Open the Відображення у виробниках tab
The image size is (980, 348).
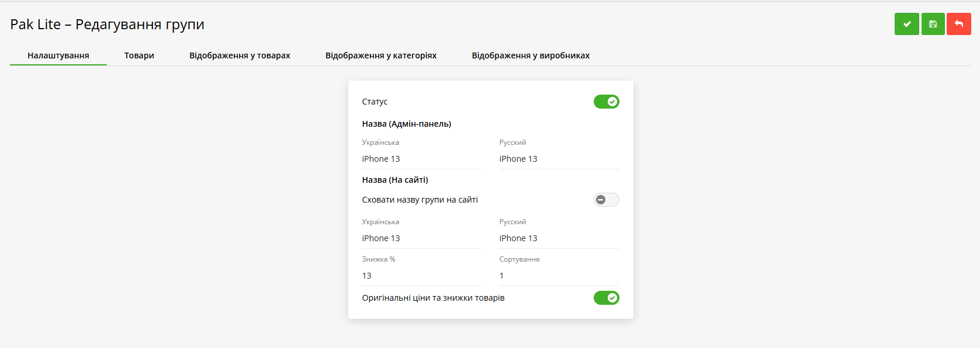tap(530, 55)
